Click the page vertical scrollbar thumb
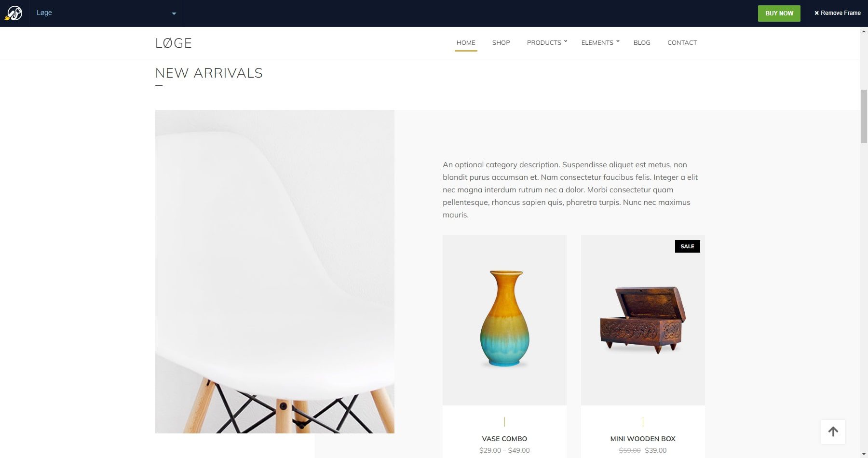868x458 pixels. point(864,116)
